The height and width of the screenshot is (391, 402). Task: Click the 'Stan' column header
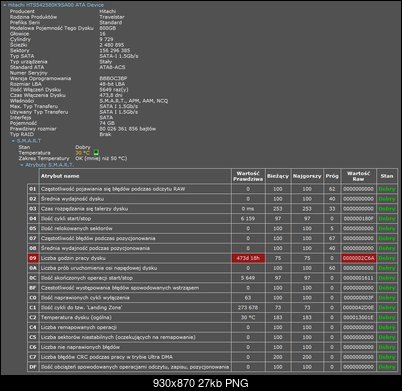point(387,176)
